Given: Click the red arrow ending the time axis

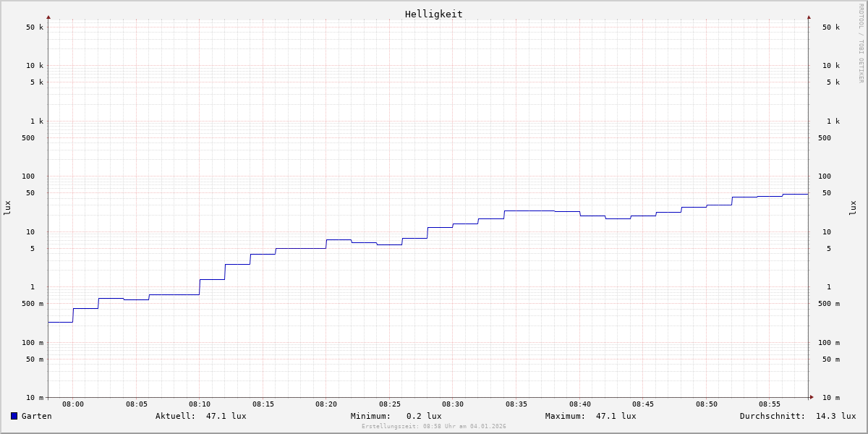Looking at the screenshot, I should coord(812,397).
